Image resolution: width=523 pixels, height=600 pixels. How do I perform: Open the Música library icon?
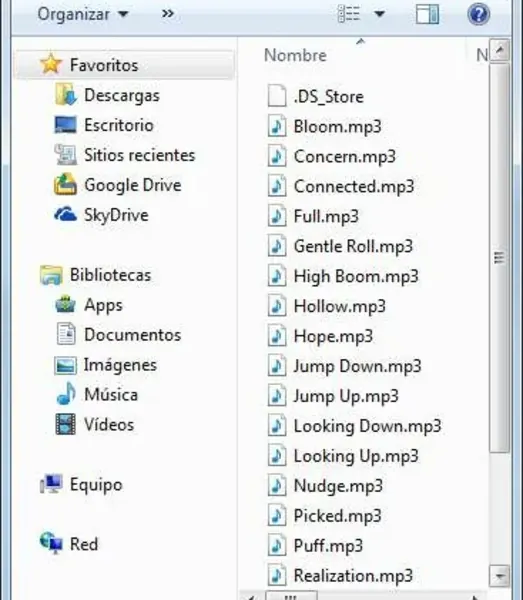[66, 394]
